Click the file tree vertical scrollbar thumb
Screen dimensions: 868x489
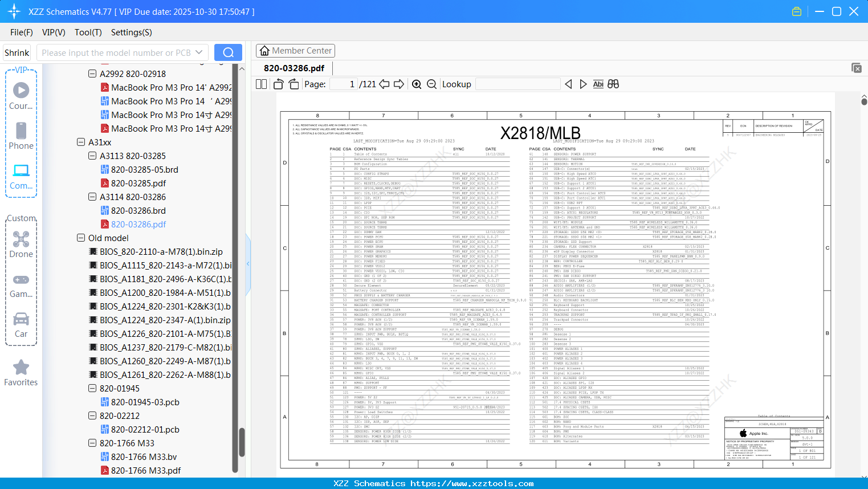tap(242, 443)
